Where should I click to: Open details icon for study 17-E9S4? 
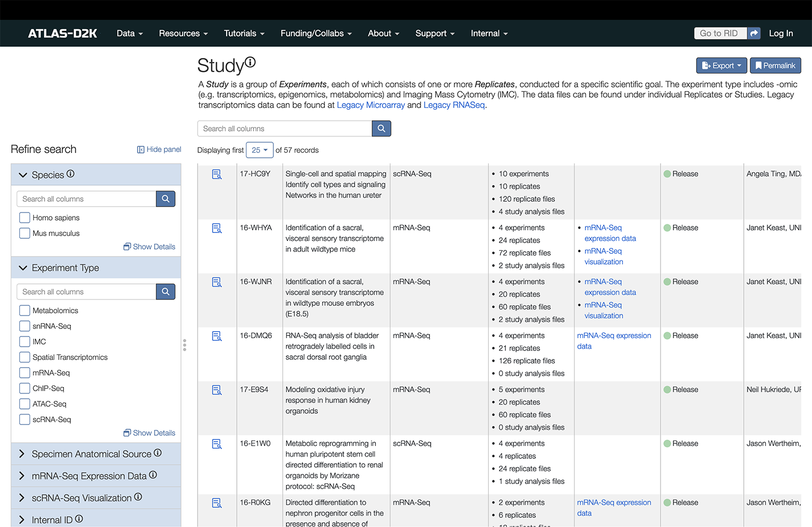pyautogui.click(x=217, y=390)
